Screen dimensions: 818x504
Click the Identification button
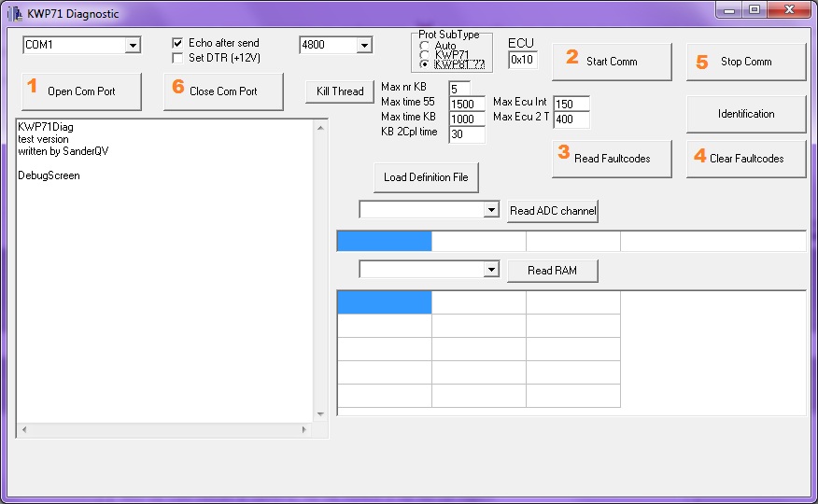click(x=746, y=114)
